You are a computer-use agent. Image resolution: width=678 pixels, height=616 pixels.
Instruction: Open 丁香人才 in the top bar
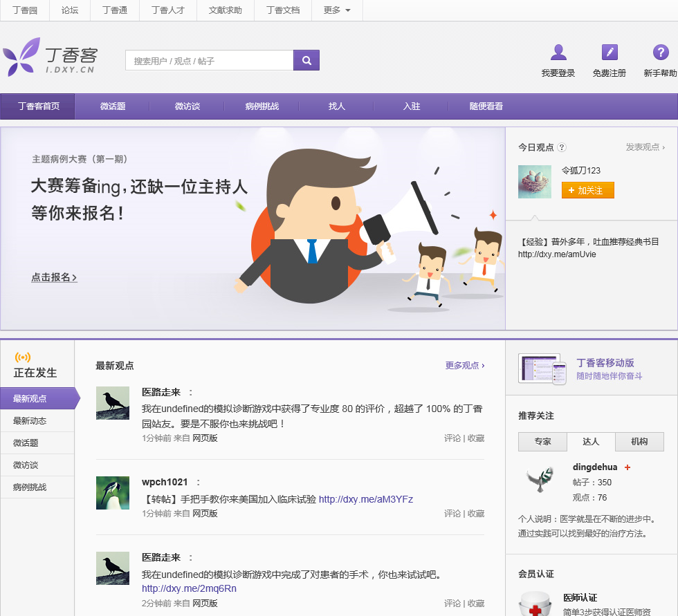coord(167,10)
